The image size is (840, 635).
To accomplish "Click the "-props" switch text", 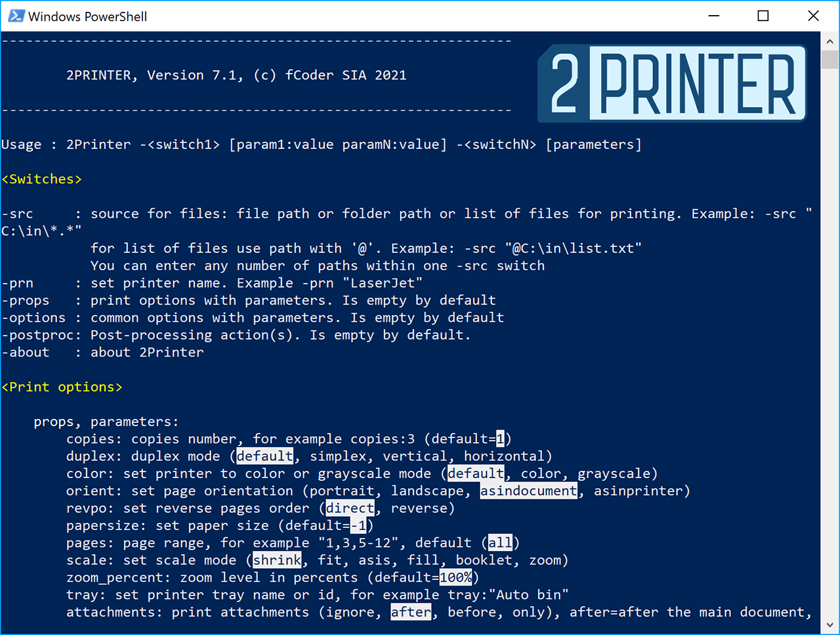I will point(25,300).
